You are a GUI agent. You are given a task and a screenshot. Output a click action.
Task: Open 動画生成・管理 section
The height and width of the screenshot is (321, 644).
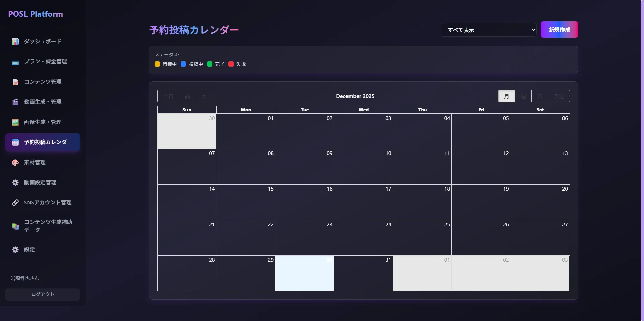click(x=43, y=102)
